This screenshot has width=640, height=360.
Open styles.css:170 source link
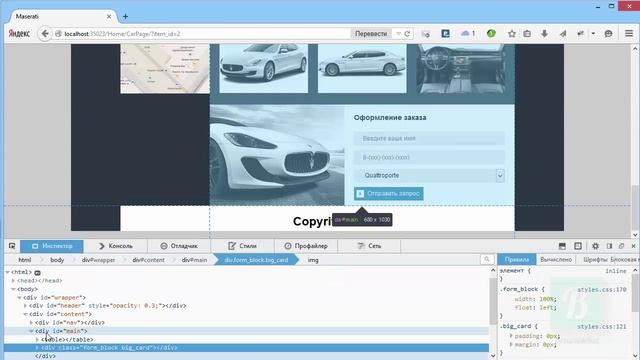point(602,289)
